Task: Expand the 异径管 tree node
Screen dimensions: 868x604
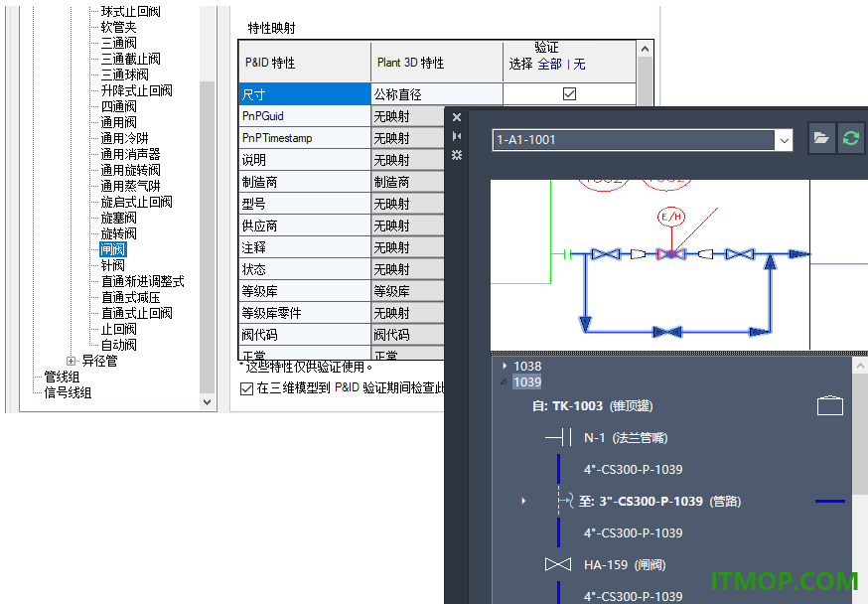Action: [x=71, y=361]
